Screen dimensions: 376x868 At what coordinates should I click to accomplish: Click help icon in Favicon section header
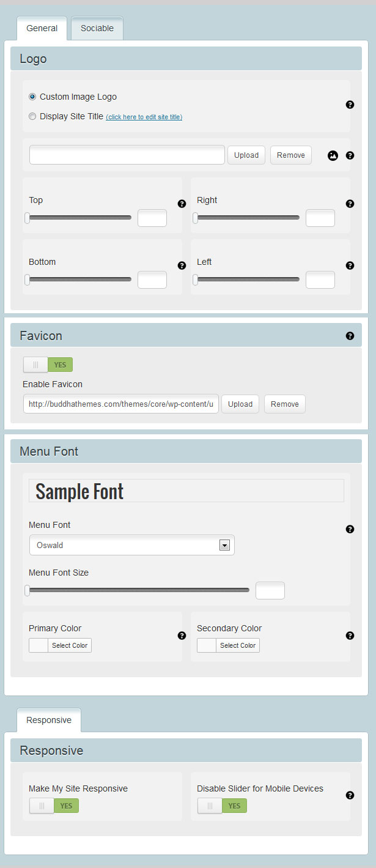coord(350,336)
